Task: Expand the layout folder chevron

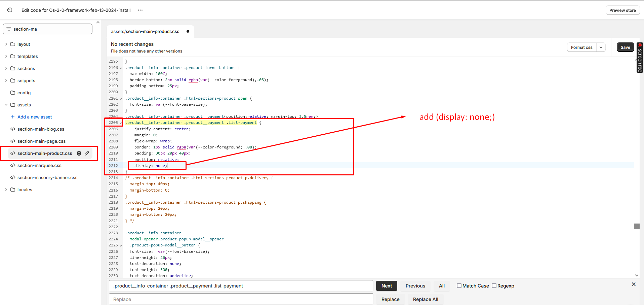Action: 6,44
